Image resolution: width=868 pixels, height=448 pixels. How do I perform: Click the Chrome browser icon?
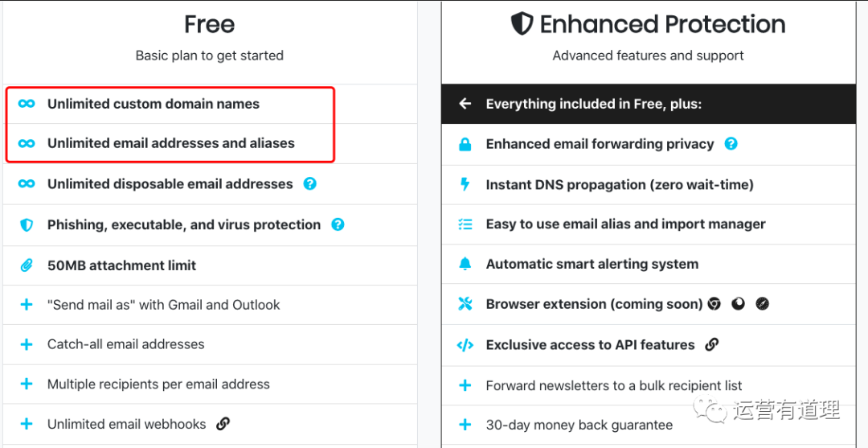(x=714, y=304)
